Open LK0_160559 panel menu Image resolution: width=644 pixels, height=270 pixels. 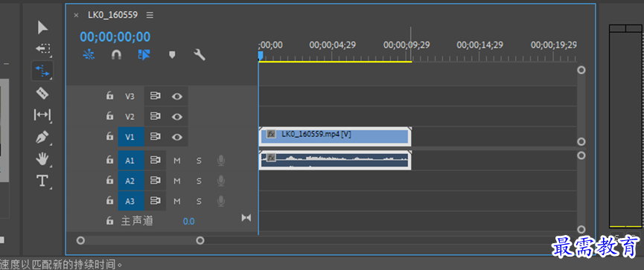point(150,15)
